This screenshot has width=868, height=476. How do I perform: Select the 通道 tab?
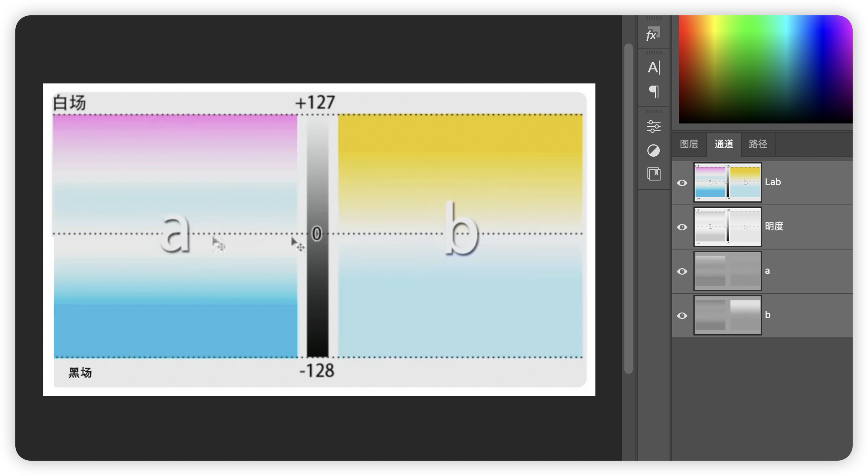[x=724, y=144]
